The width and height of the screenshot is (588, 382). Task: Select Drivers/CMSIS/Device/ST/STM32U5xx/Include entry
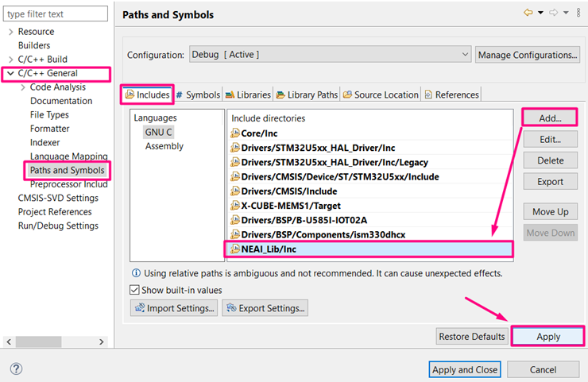point(370,176)
